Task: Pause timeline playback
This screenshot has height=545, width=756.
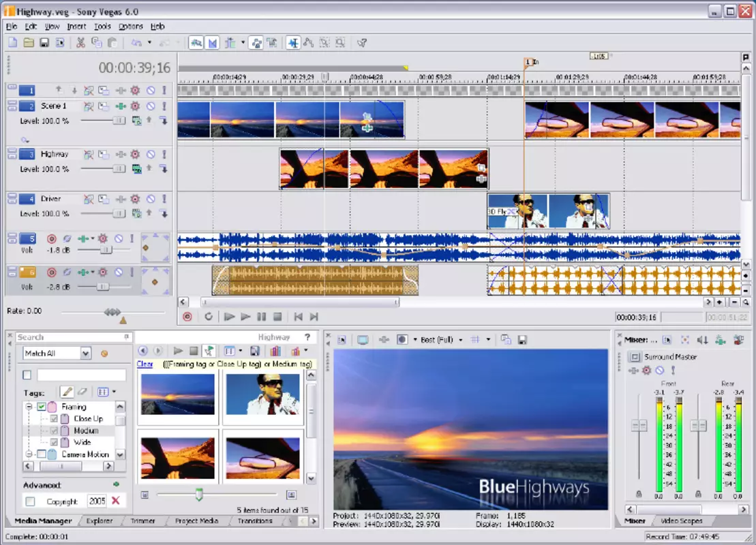Action: pyautogui.click(x=261, y=317)
